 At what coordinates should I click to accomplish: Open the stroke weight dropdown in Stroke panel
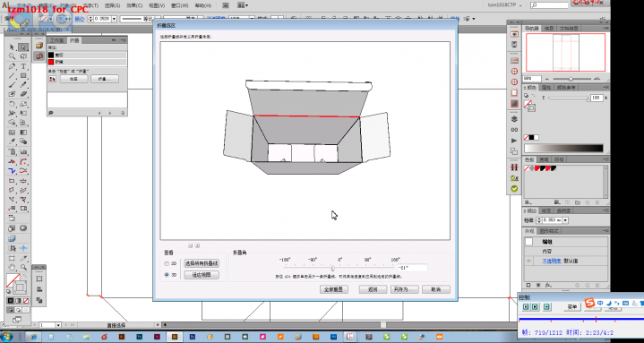point(565,220)
